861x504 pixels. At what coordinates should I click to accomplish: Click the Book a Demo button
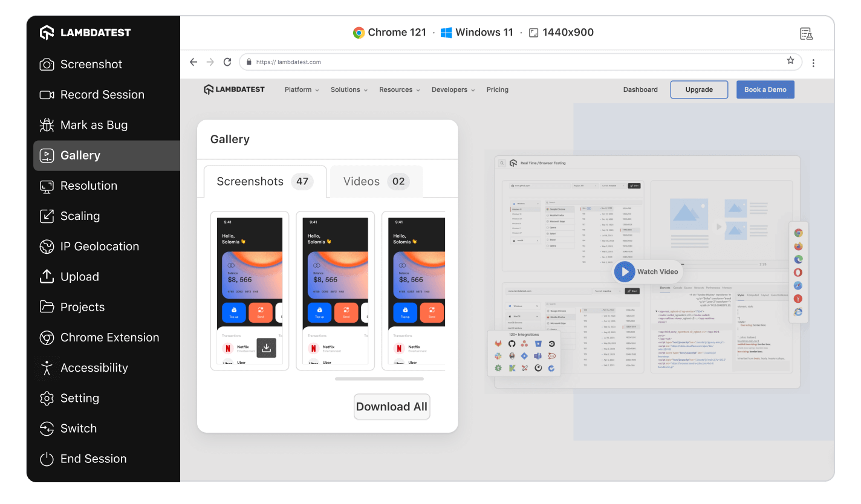[765, 89]
